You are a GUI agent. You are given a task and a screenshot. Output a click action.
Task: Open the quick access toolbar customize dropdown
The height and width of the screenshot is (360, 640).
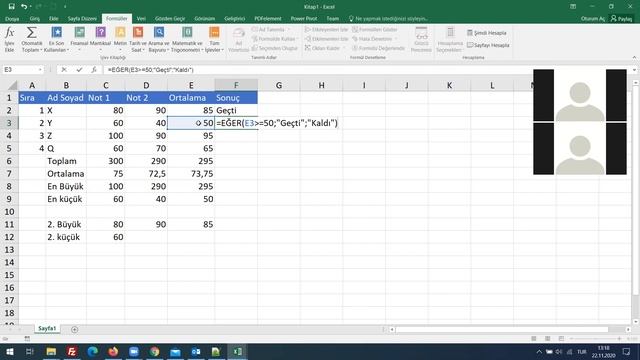[x=65, y=7]
